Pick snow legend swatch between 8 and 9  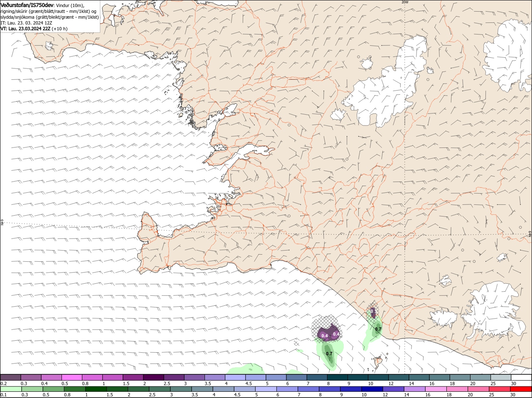coord(337,377)
